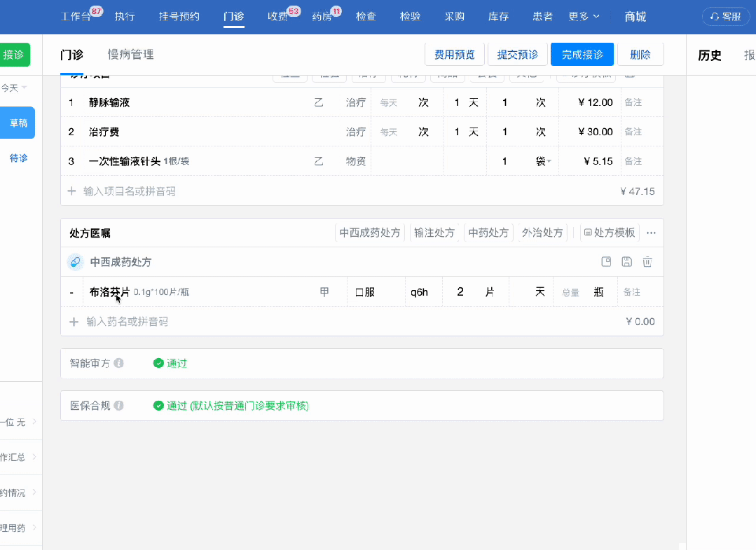Add a 输液处方 infusion prescription

[x=434, y=233]
